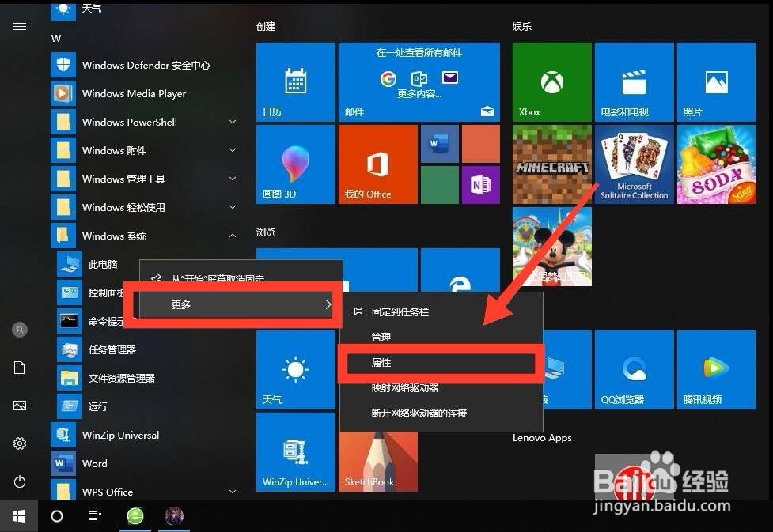Open Pictures icon in left rail
Viewport: 773px width, 532px height.
tap(20, 406)
